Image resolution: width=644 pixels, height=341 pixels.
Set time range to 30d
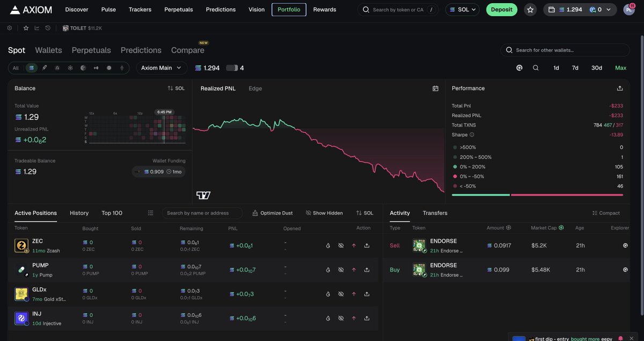[x=597, y=68]
